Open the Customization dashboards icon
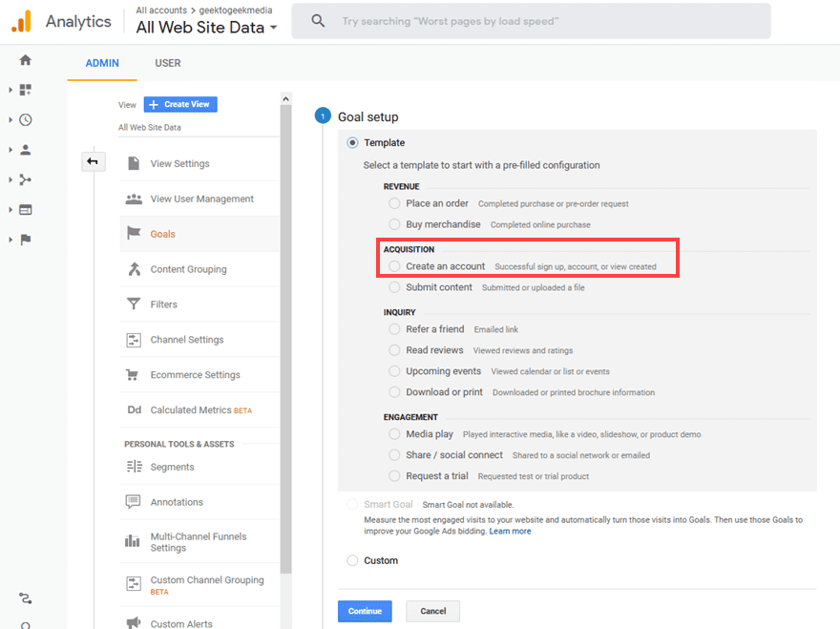Screen dimensions: 840x629 tap(26, 90)
